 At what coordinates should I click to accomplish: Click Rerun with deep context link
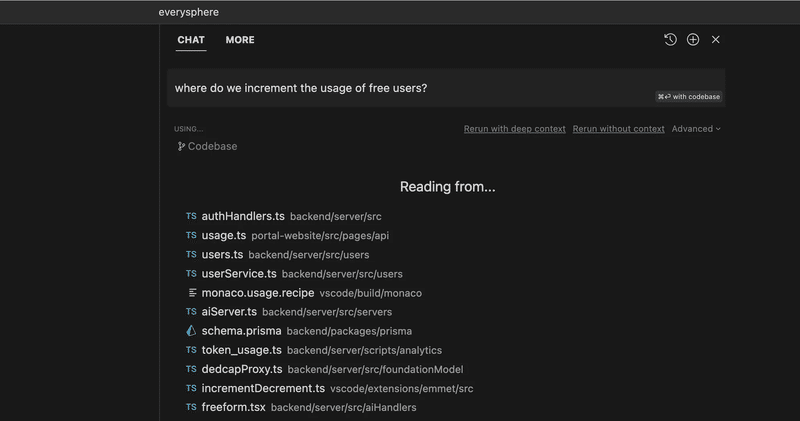coord(514,129)
